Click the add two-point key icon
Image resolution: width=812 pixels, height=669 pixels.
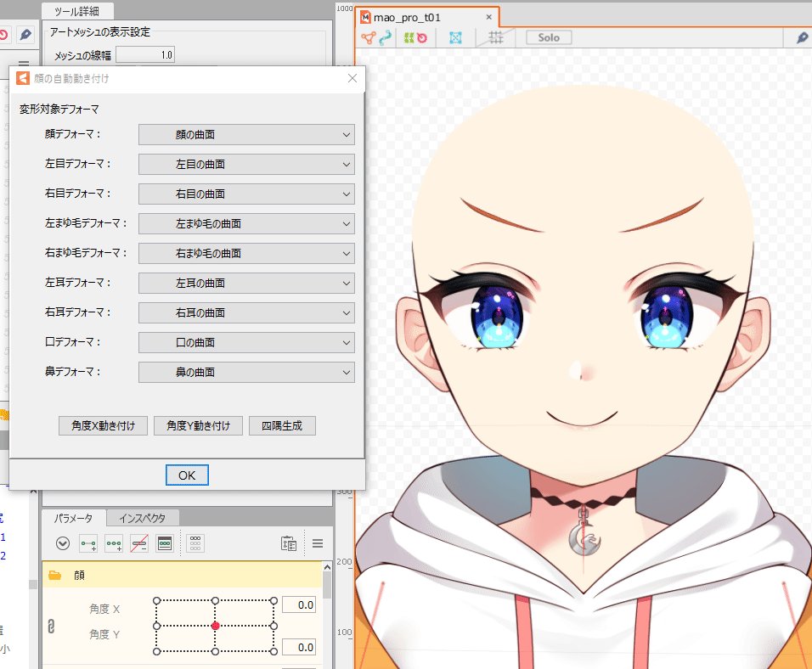coord(90,543)
